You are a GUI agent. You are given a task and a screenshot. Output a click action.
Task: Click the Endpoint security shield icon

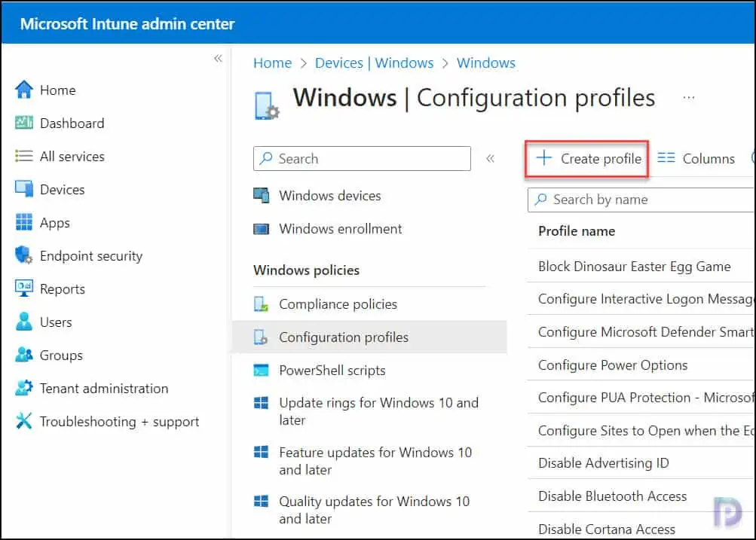(x=23, y=255)
